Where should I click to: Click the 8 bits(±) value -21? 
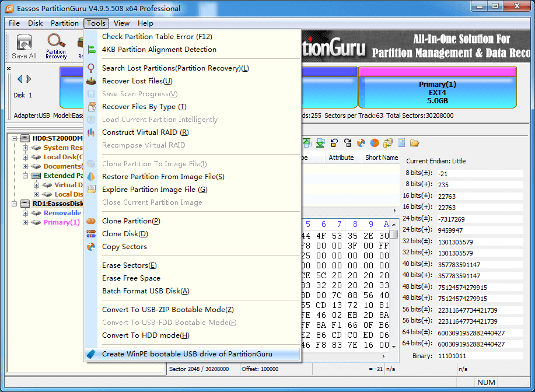coord(480,174)
